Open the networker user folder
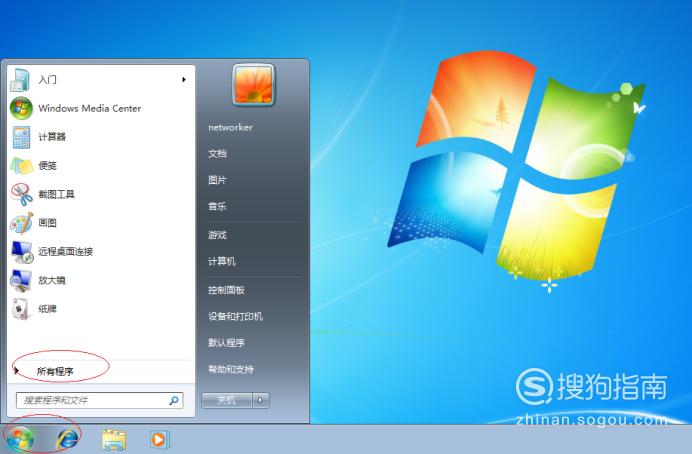 (230, 127)
